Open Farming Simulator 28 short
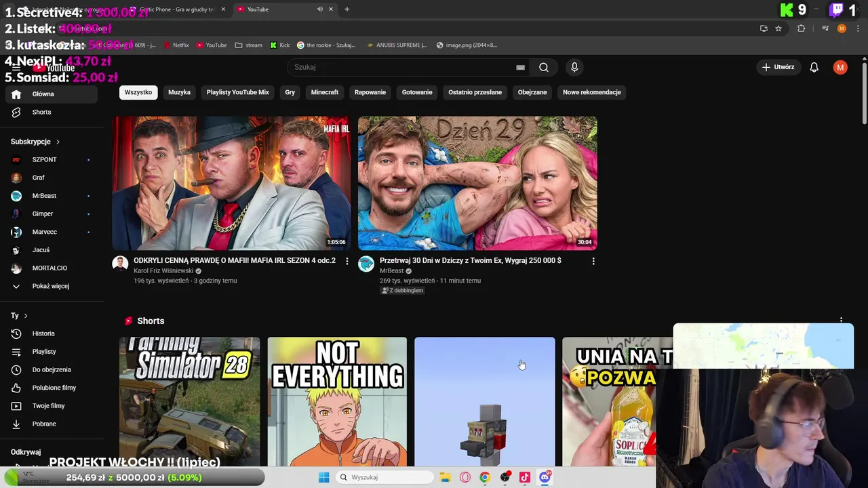 189,402
